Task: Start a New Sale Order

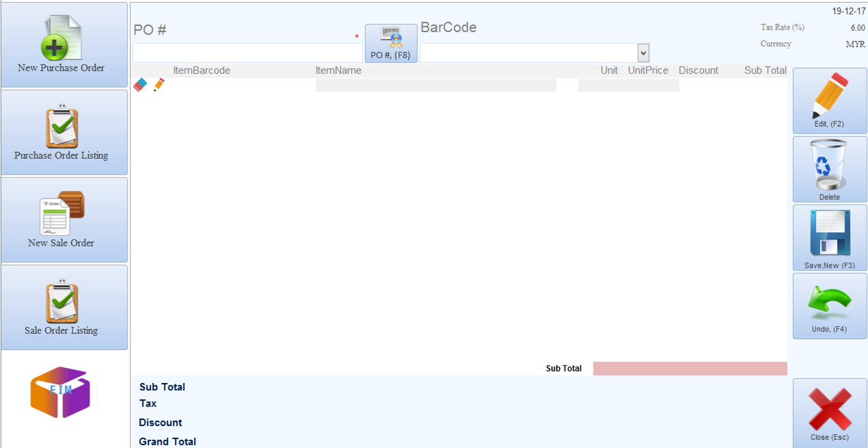Action: click(64, 220)
